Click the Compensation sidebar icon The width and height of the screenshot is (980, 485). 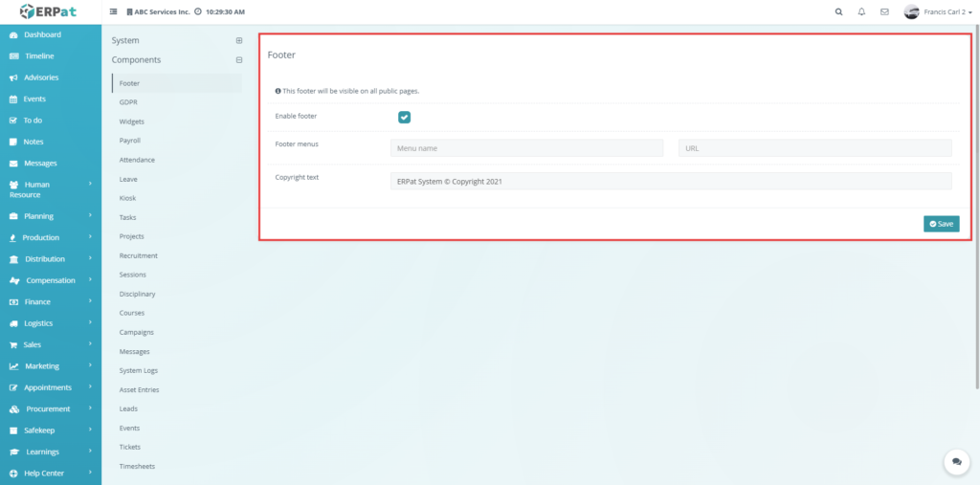[x=14, y=280]
